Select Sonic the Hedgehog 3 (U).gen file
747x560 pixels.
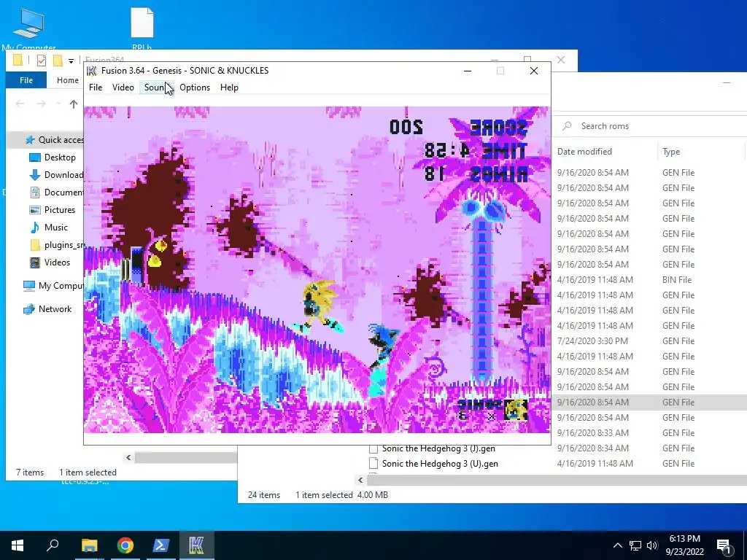click(x=440, y=463)
